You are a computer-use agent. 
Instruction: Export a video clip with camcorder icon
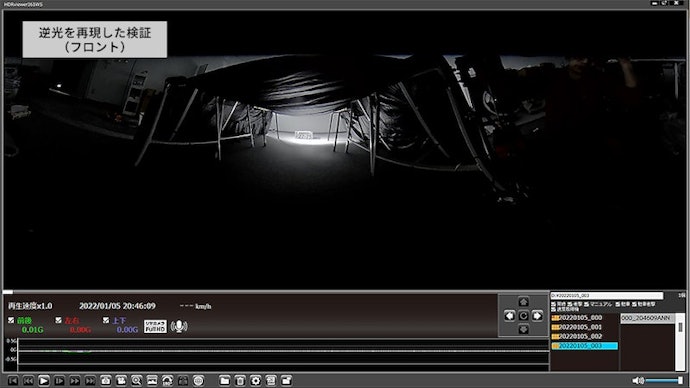click(x=121, y=381)
